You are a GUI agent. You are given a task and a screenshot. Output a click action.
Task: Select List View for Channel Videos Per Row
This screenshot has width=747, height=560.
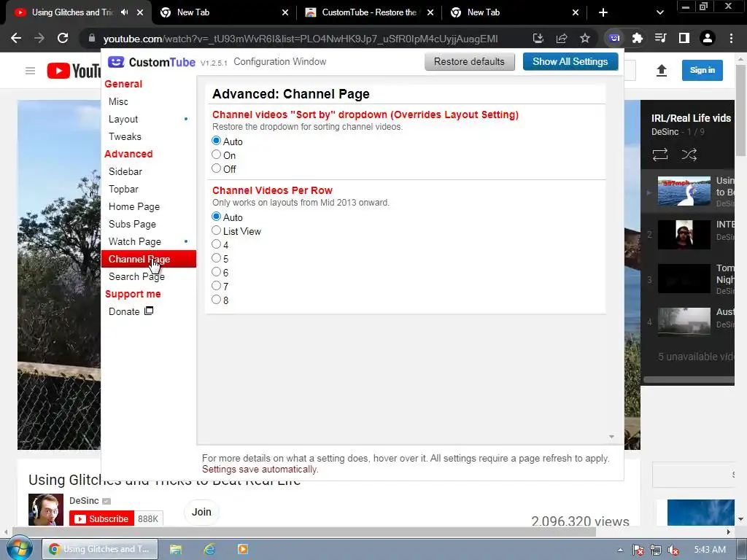pos(216,230)
